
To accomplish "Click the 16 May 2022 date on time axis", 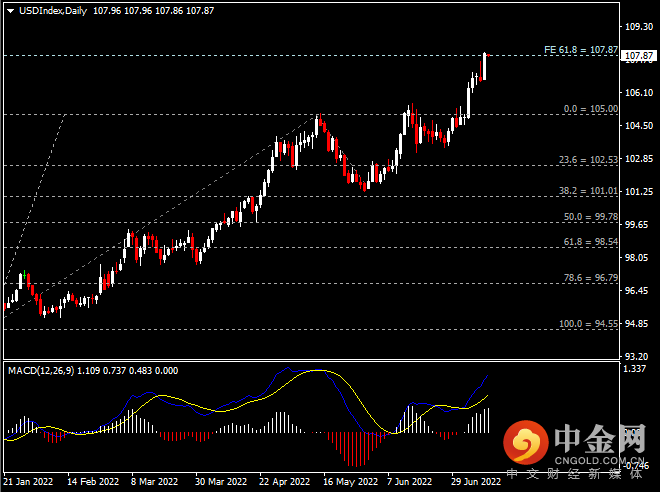I will point(349,481).
